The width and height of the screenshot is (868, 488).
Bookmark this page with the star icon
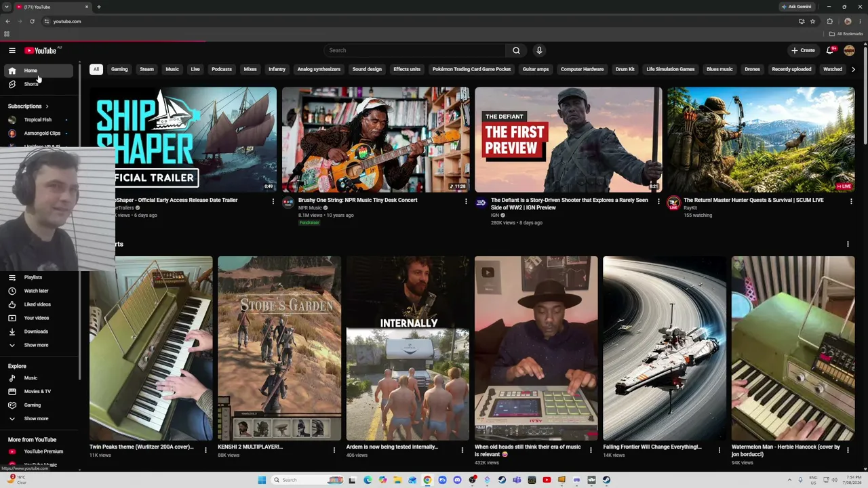tap(812, 21)
